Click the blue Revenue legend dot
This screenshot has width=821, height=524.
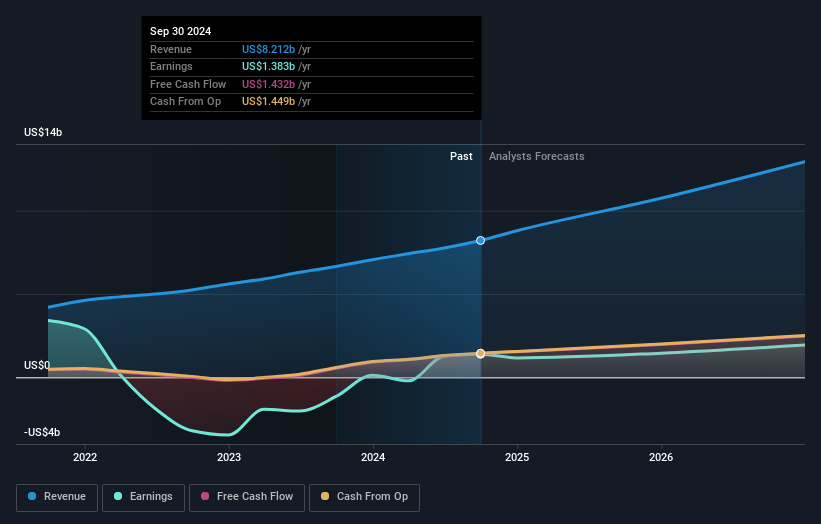coord(32,496)
